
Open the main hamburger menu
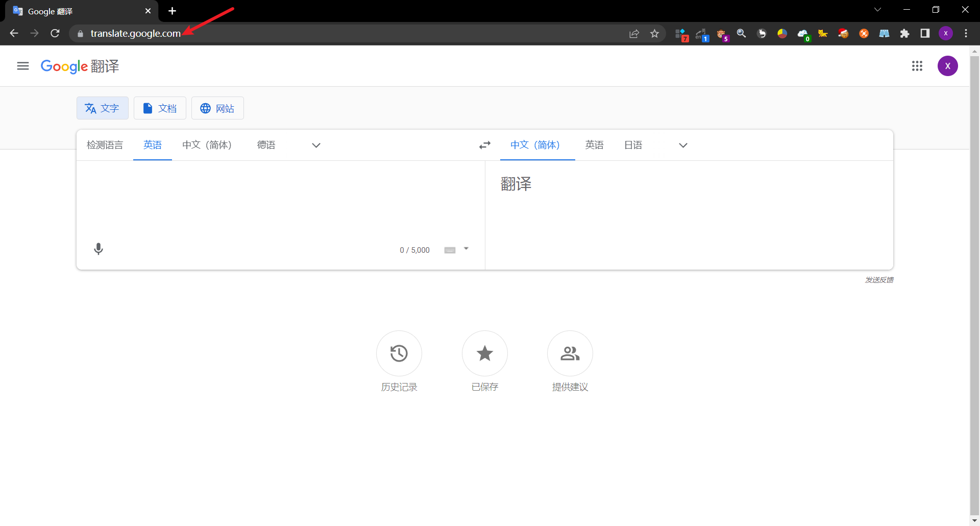(23, 66)
